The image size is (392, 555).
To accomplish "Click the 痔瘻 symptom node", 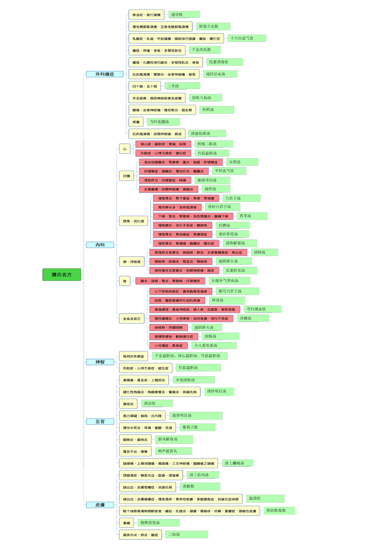I will pos(136,122).
